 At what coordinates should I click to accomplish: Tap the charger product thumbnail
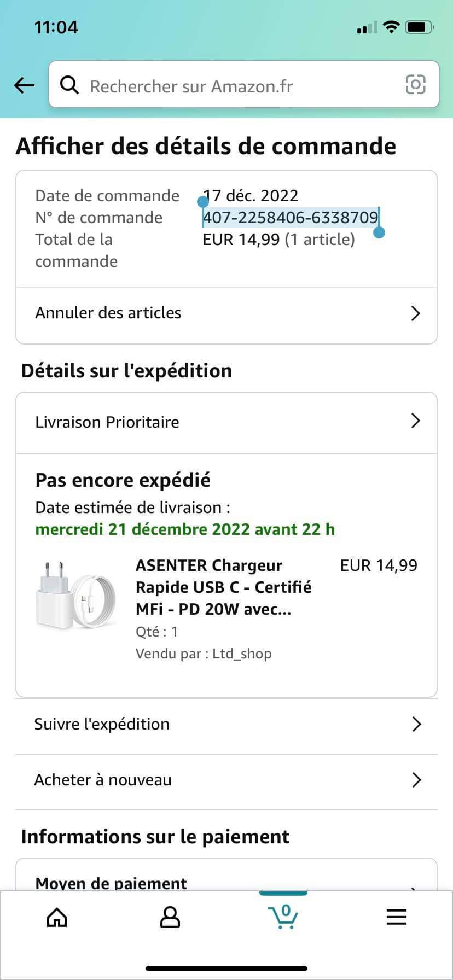(75, 594)
